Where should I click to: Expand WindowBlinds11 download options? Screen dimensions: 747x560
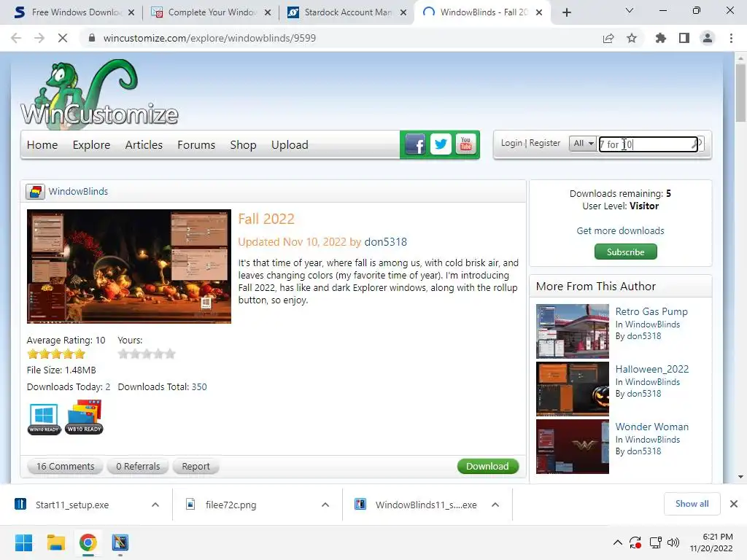click(495, 505)
